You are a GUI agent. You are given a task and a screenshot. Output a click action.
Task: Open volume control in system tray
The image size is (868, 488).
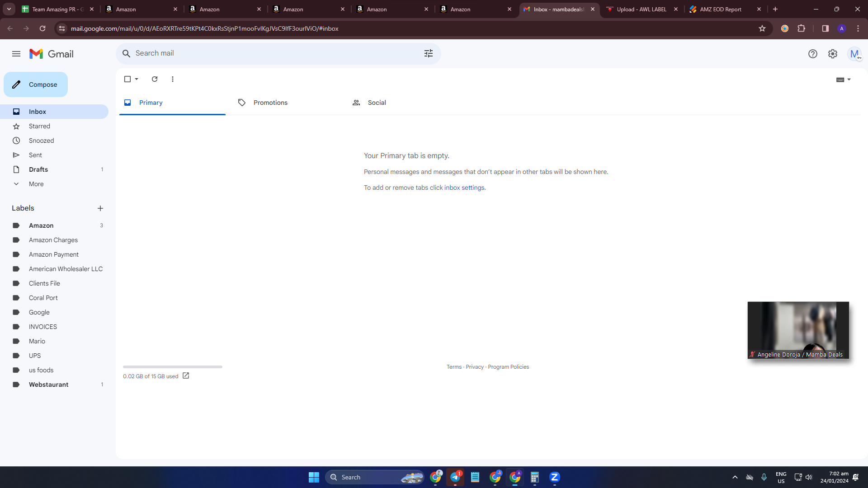[x=809, y=477]
